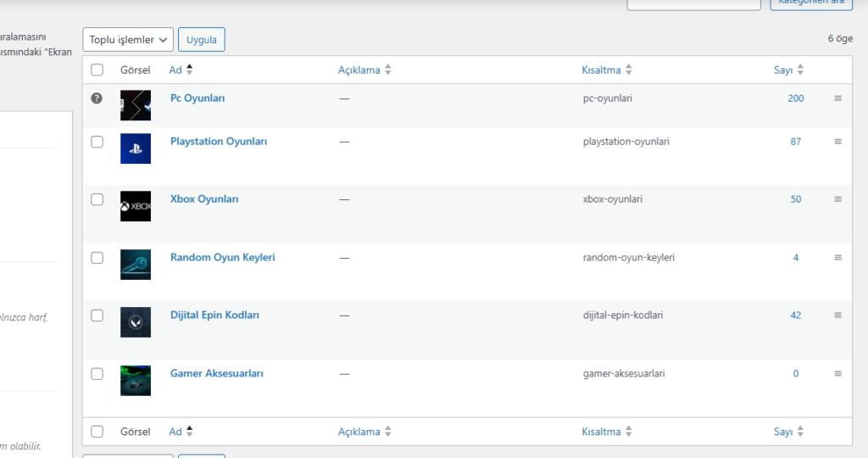Click the Xbox Oyunları thumbnail image
This screenshot has height=458, width=868.
pyautogui.click(x=136, y=206)
